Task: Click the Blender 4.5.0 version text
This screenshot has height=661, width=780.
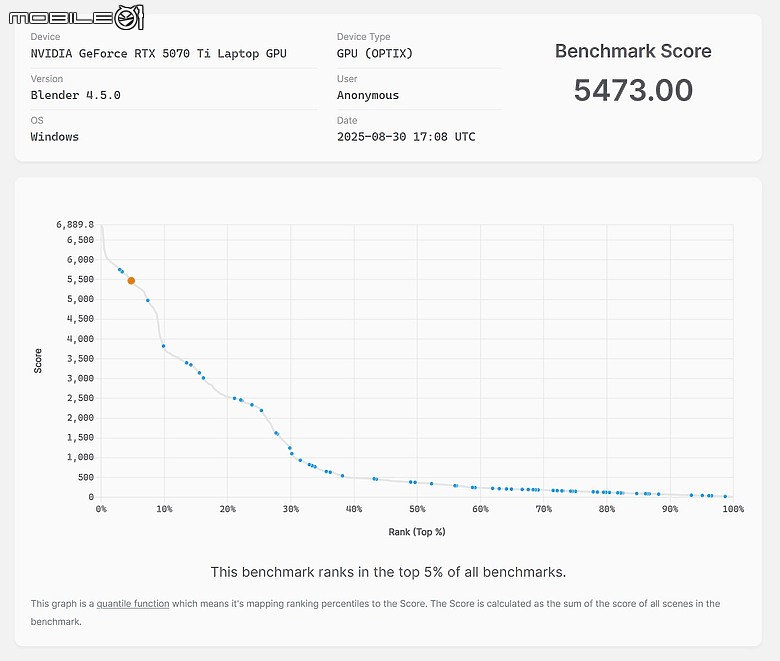Action: pyautogui.click(x=76, y=95)
